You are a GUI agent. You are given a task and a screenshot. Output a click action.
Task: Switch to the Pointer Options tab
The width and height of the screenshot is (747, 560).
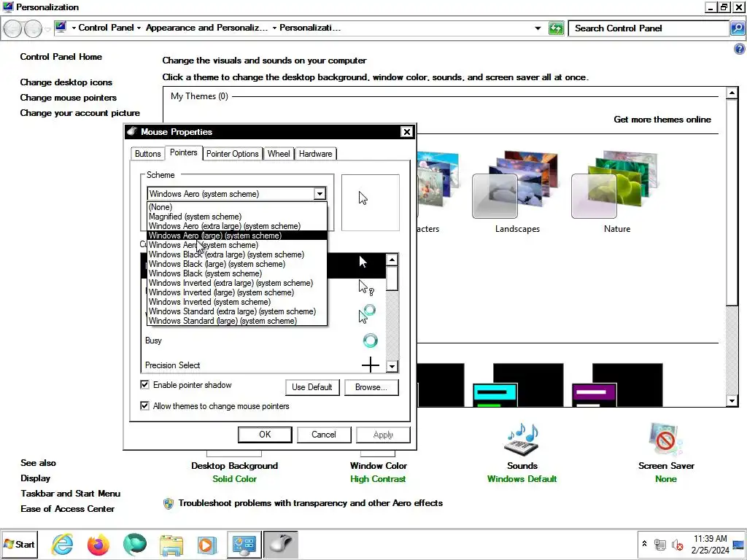click(x=232, y=154)
